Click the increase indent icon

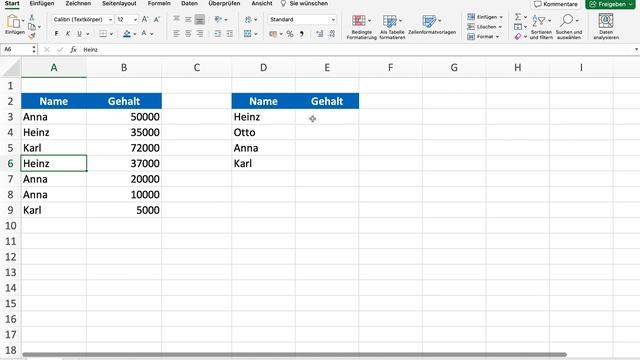229,33
